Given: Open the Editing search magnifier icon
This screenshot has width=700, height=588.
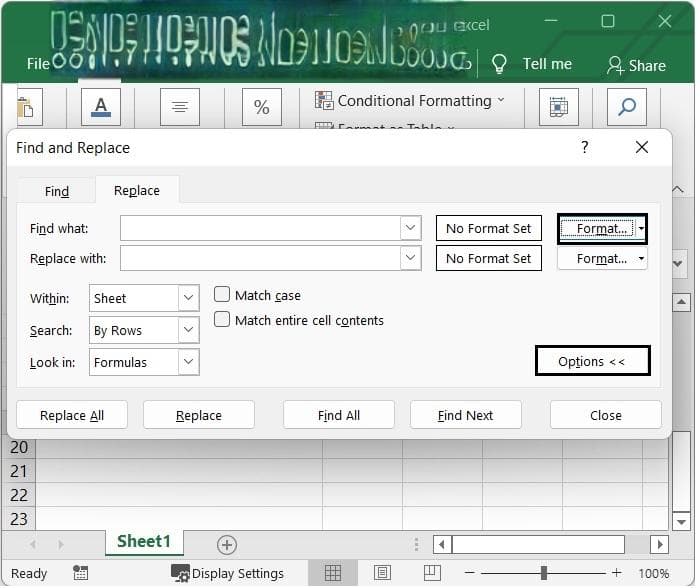Looking at the screenshot, I should [x=627, y=107].
